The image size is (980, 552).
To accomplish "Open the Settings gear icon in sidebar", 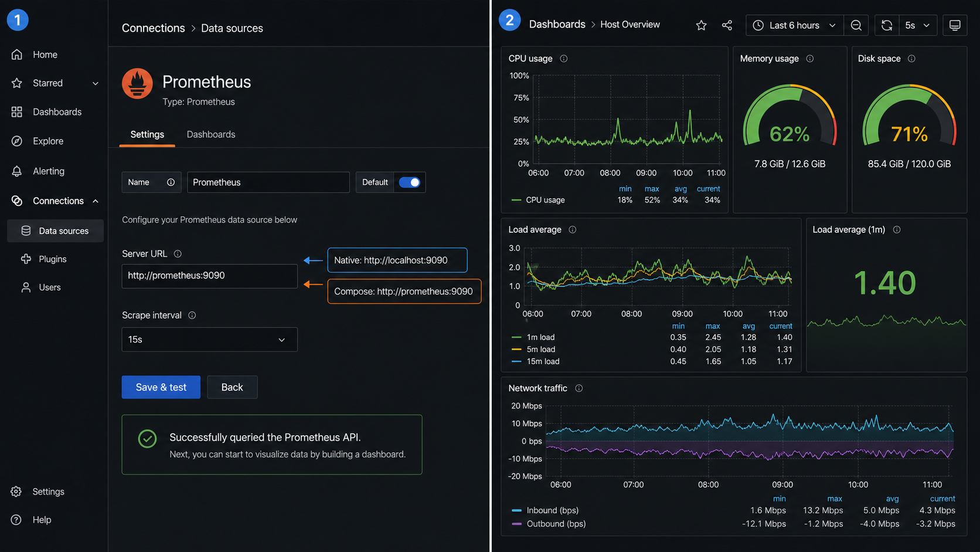I will pos(16,492).
